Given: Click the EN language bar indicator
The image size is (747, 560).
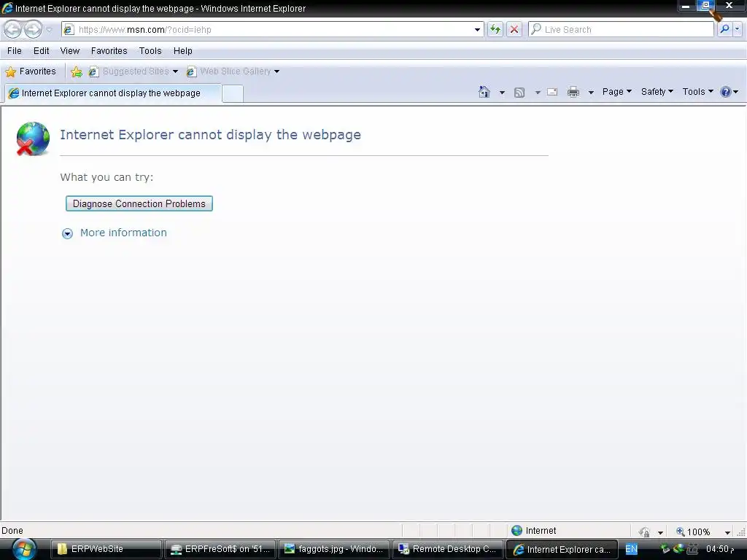Looking at the screenshot, I should click(631, 549).
